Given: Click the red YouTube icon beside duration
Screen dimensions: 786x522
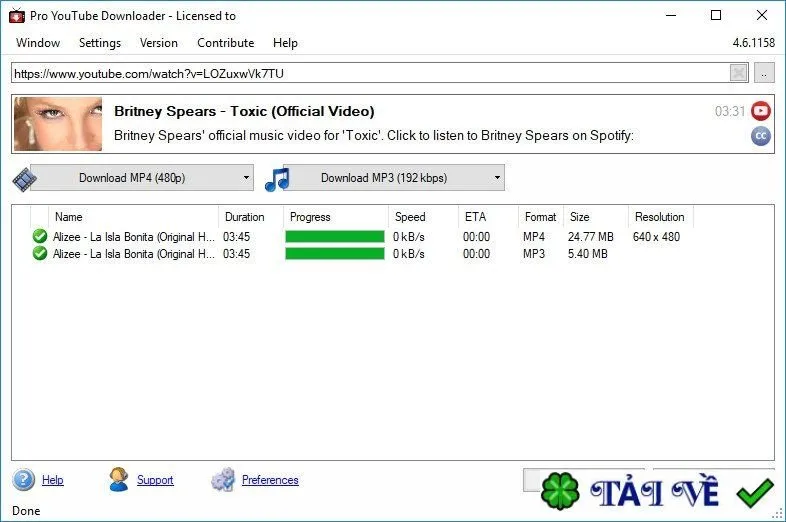Looking at the screenshot, I should tap(760, 111).
